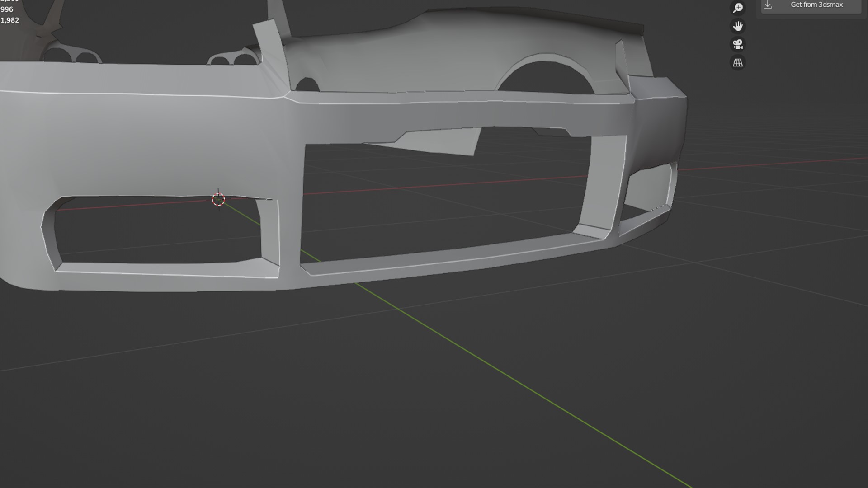Click the small round hole on the fender
This screenshot has width=868, height=488.
point(307,84)
